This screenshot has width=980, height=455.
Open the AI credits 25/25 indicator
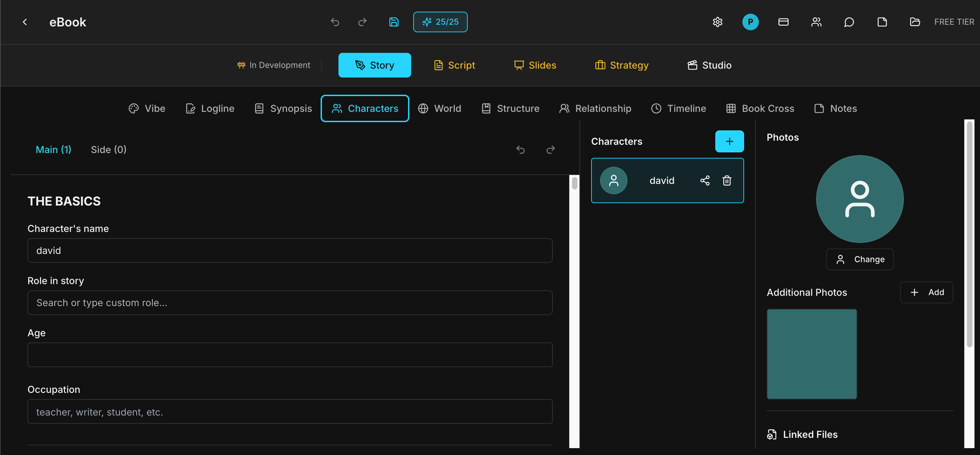pyautogui.click(x=440, y=22)
